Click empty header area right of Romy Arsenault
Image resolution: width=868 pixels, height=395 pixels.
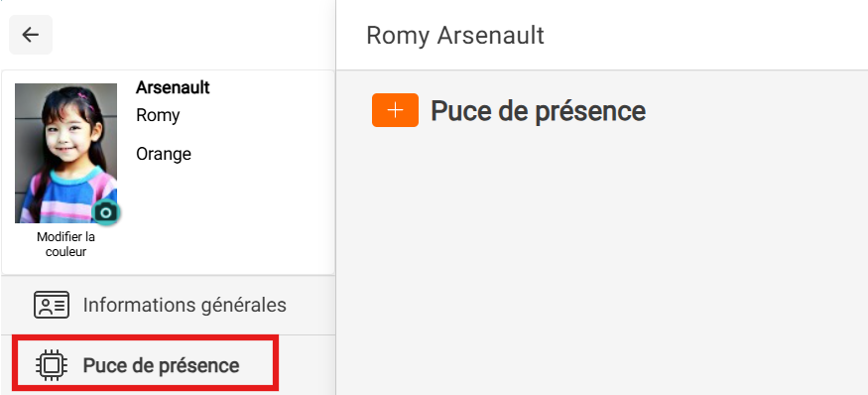[x=705, y=36]
